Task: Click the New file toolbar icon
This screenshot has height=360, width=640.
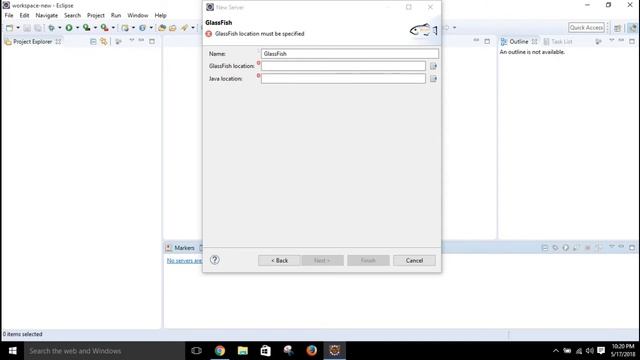Action: click(9, 28)
